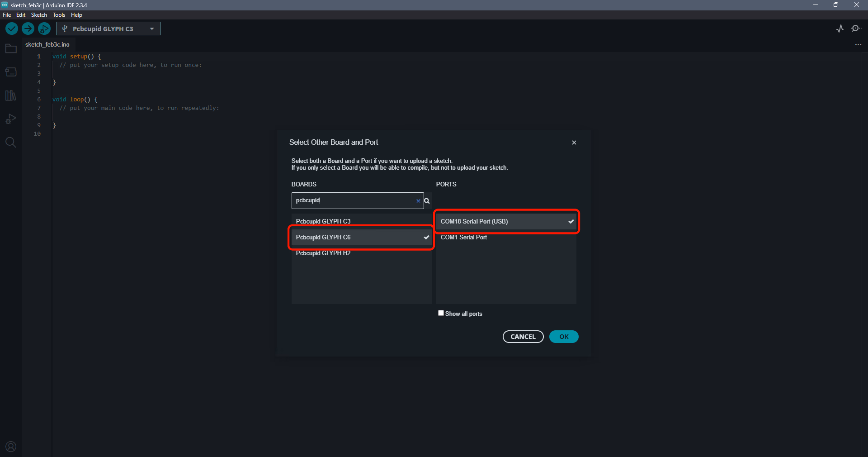Image resolution: width=868 pixels, height=457 pixels.
Task: Open the editor tab three-dots menu
Action: [858, 45]
